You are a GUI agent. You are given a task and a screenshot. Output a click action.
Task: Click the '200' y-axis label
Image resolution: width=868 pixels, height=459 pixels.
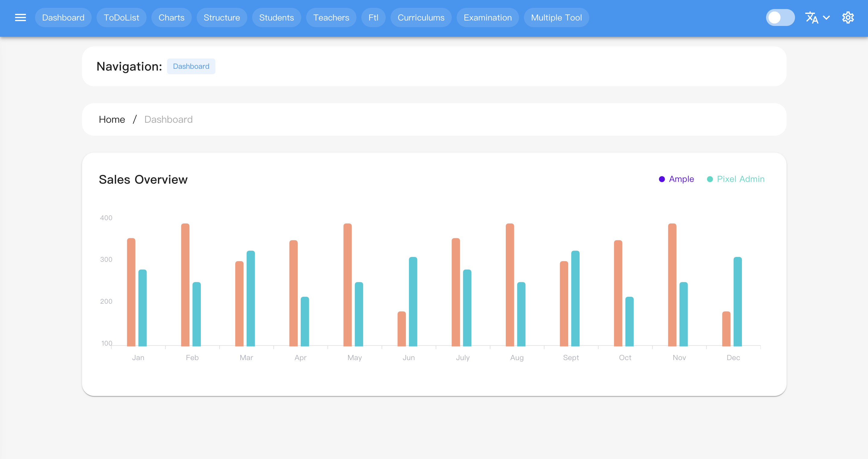point(106,301)
